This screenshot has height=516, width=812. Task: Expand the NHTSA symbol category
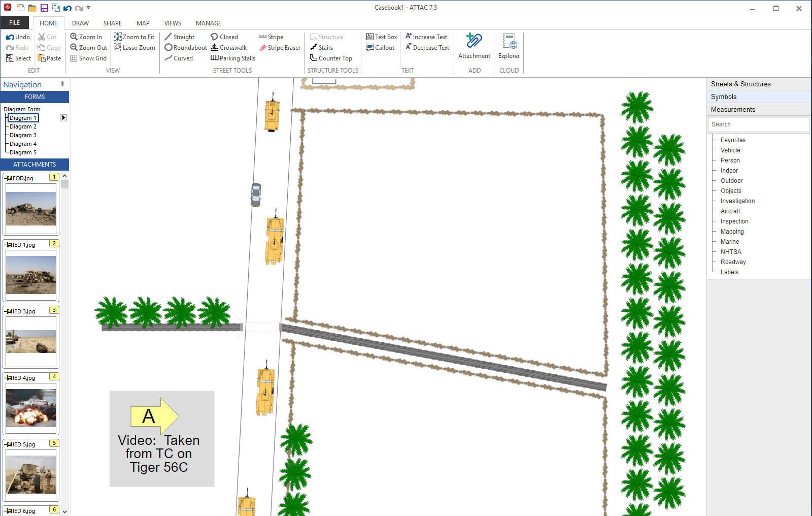(731, 252)
